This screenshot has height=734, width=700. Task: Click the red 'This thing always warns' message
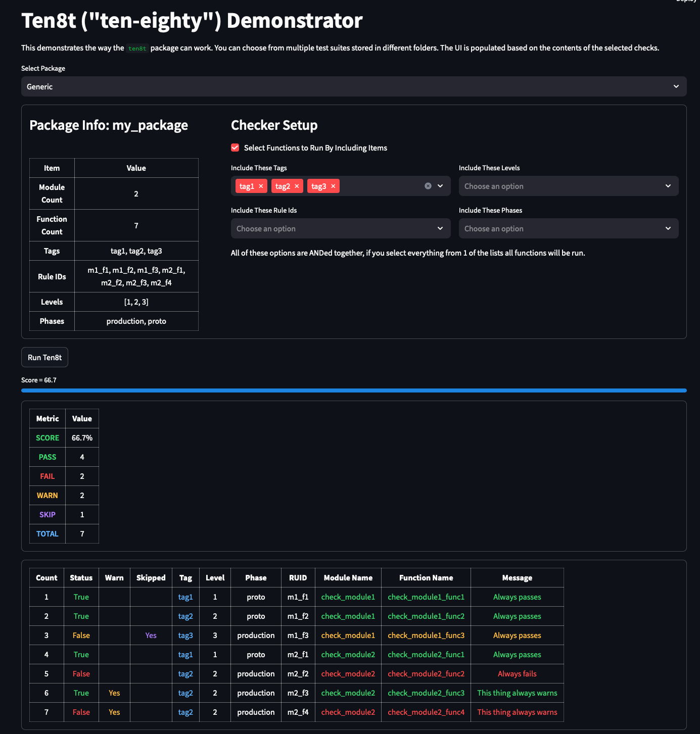click(x=517, y=712)
